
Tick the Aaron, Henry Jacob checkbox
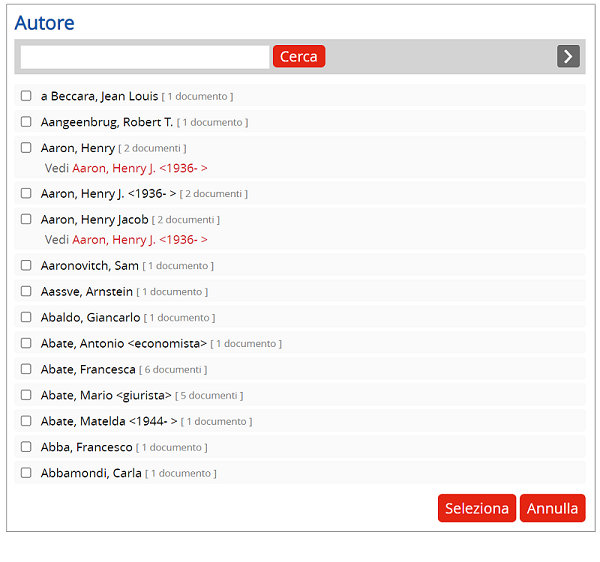pyautogui.click(x=26, y=219)
